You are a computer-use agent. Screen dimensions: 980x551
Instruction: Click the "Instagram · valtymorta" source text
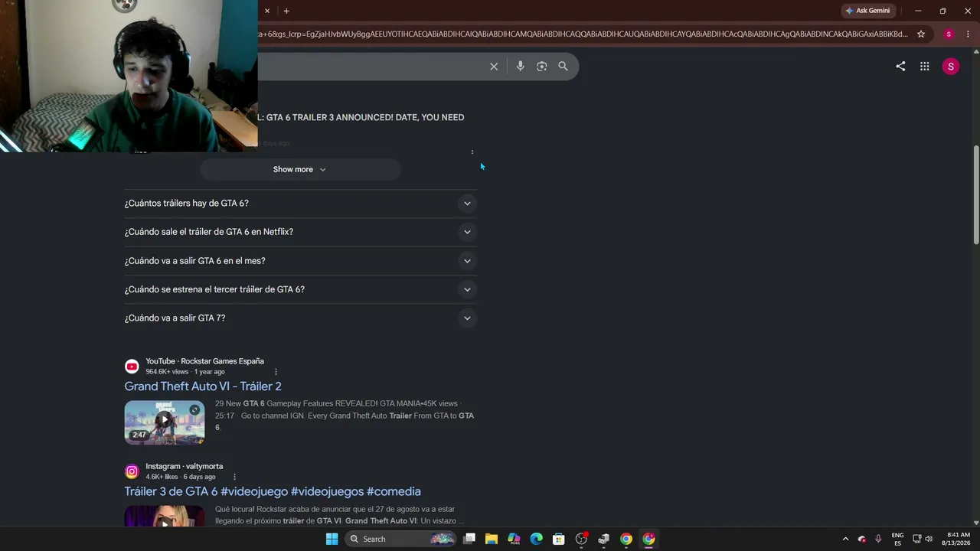[x=185, y=466]
